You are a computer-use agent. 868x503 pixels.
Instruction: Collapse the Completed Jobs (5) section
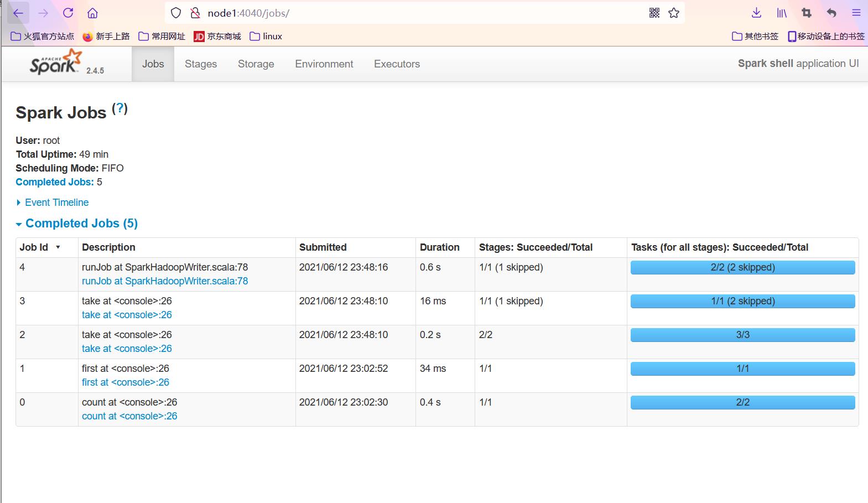coord(77,224)
